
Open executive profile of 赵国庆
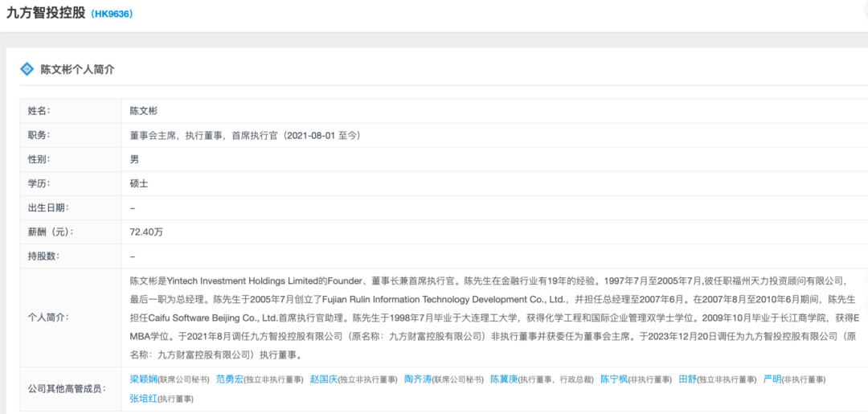click(323, 379)
